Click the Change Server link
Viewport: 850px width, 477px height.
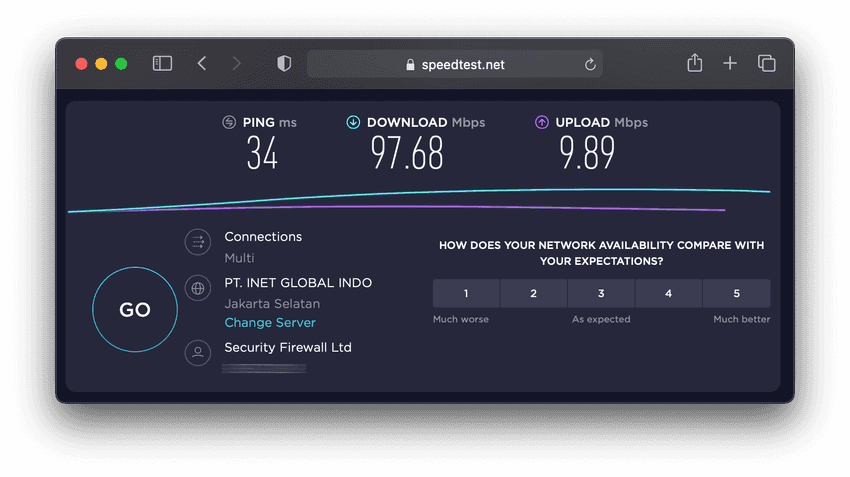[x=270, y=323]
